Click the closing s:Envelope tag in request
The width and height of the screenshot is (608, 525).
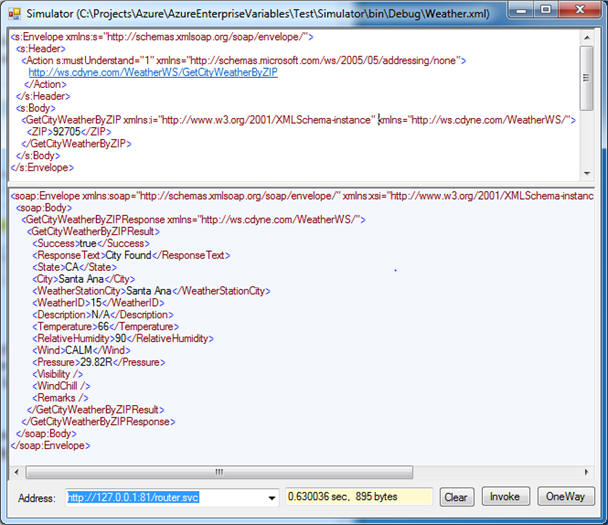click(x=42, y=168)
